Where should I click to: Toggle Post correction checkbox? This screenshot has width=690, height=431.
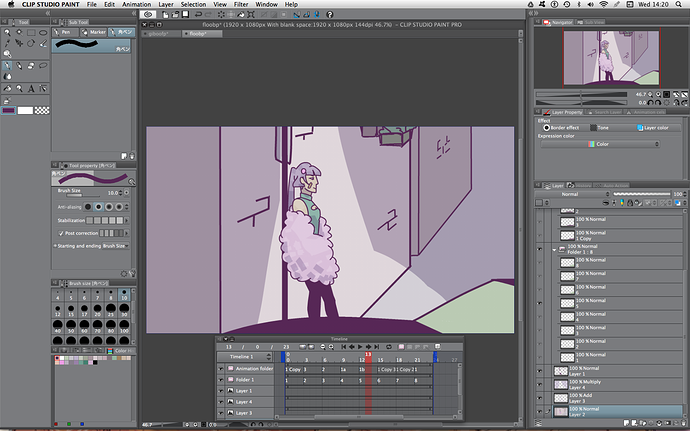[60, 232]
